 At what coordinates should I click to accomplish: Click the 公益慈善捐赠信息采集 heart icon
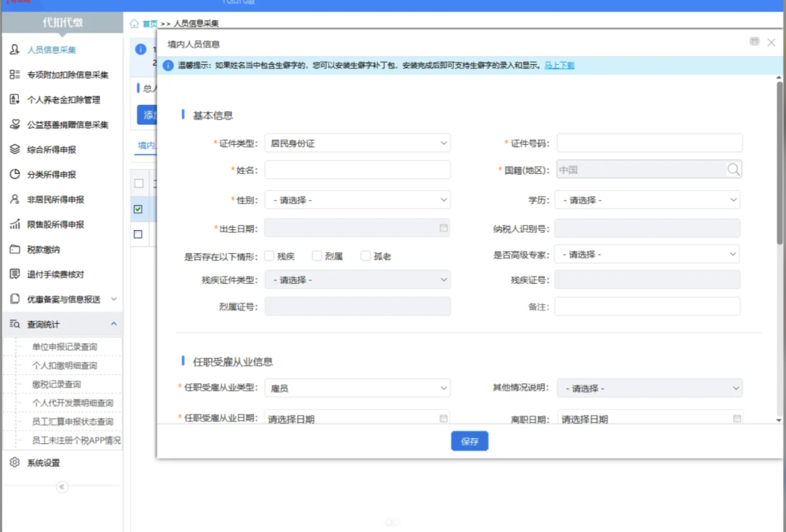[x=15, y=124]
